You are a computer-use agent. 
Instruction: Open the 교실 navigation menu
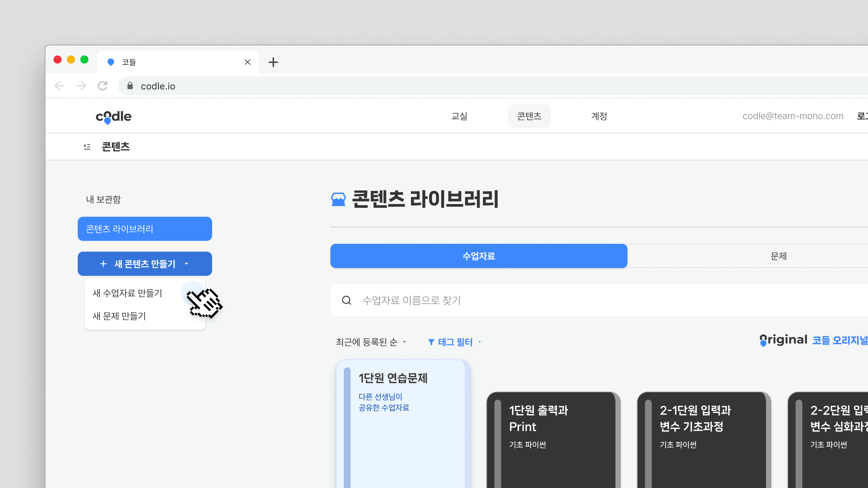click(459, 116)
